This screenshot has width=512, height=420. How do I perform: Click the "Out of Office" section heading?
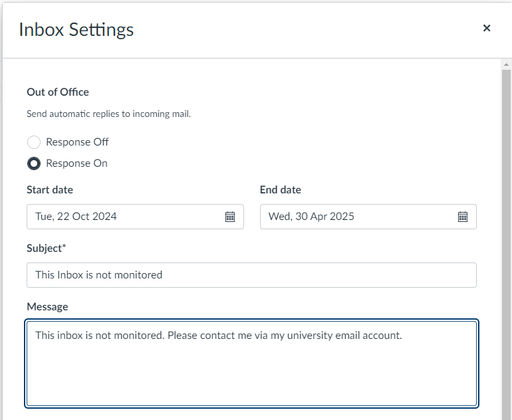click(x=58, y=92)
